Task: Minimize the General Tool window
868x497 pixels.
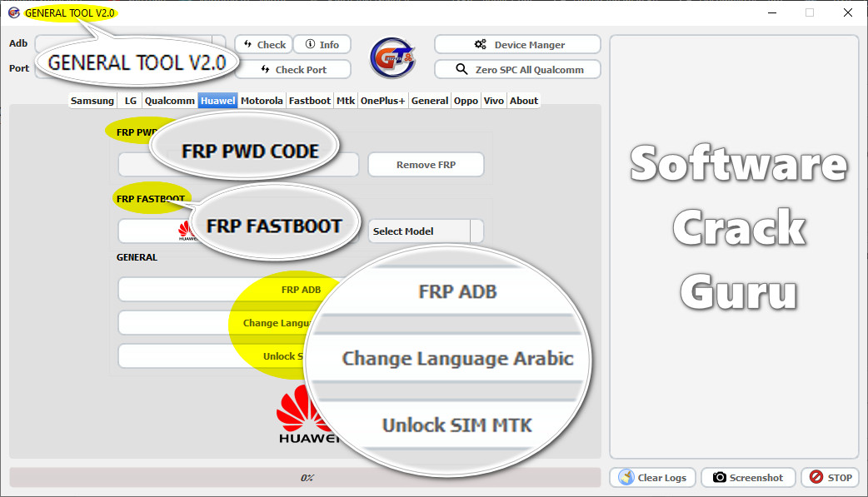Action: click(772, 12)
